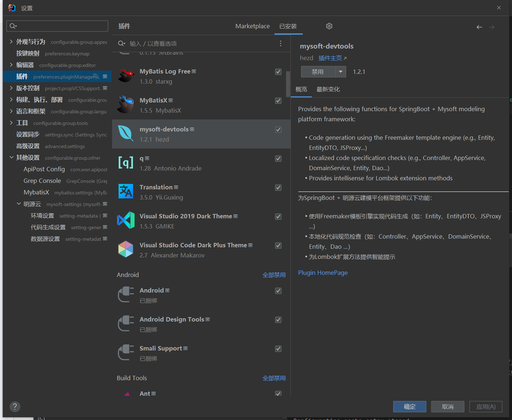
Task: Open the 概览 tab of plugin details
Action: tap(301, 89)
